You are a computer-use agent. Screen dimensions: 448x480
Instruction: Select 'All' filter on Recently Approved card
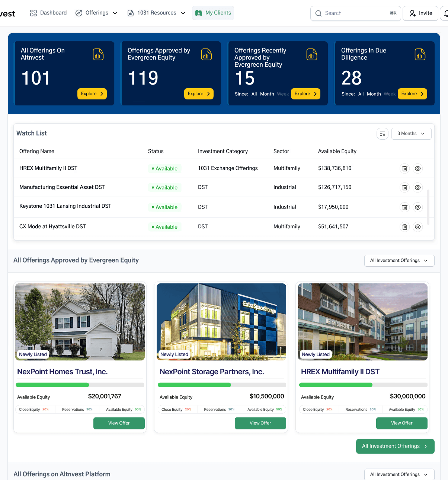point(254,94)
